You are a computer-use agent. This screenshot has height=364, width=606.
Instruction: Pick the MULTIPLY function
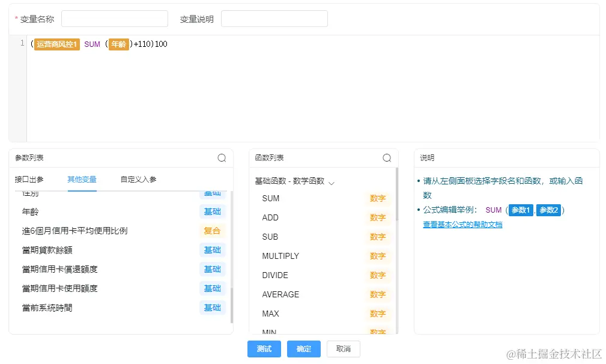coord(280,256)
